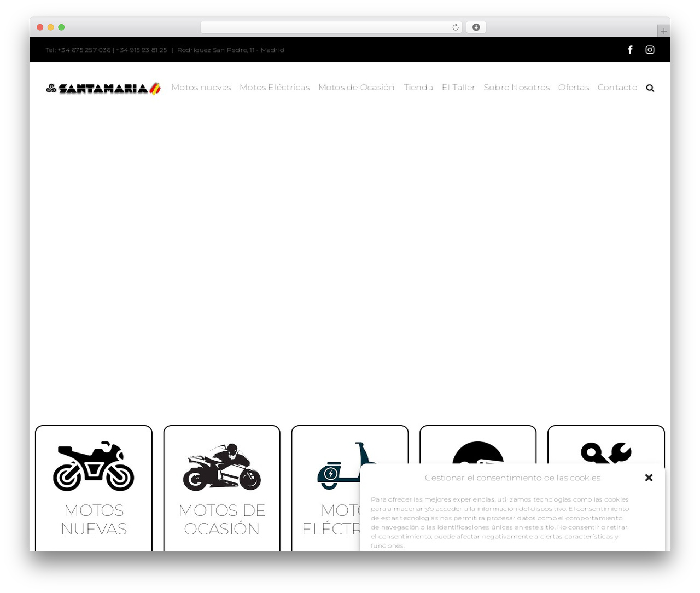The image size is (700, 593).
Task: Click the browser download button
Action: click(x=476, y=27)
